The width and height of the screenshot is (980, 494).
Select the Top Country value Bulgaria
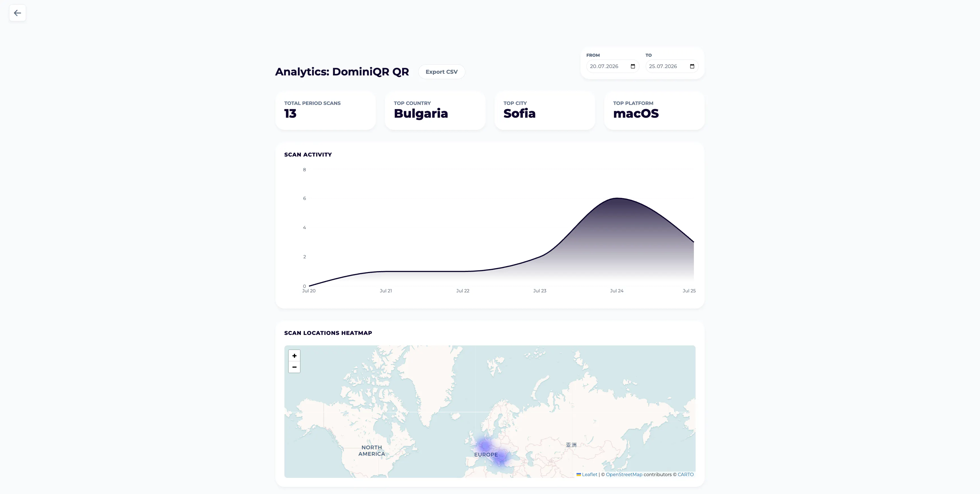tap(421, 114)
